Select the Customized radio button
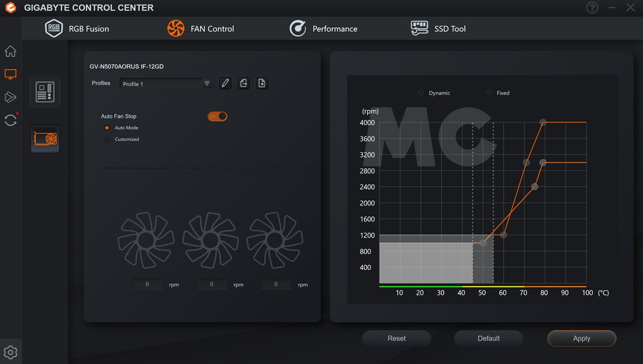643x364 pixels. tap(107, 139)
